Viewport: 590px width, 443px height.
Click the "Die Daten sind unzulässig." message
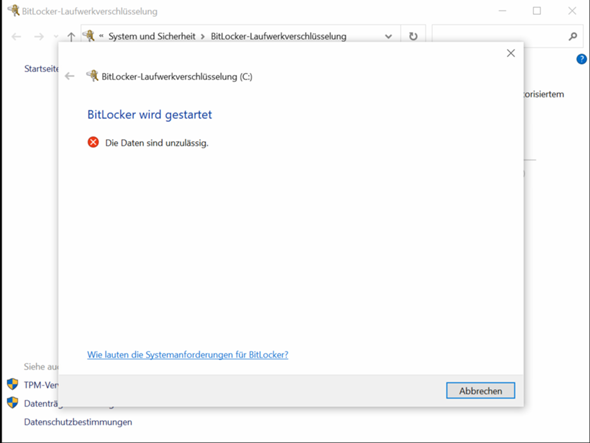coord(157,143)
